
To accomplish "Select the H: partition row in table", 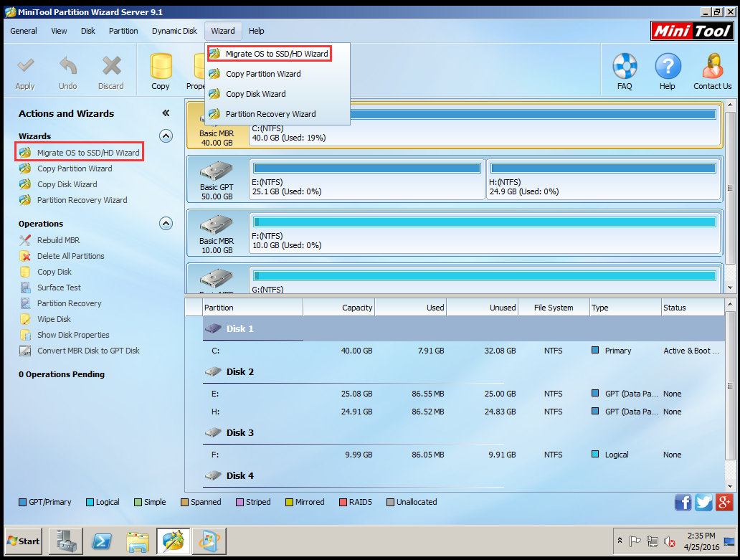I will [464, 412].
